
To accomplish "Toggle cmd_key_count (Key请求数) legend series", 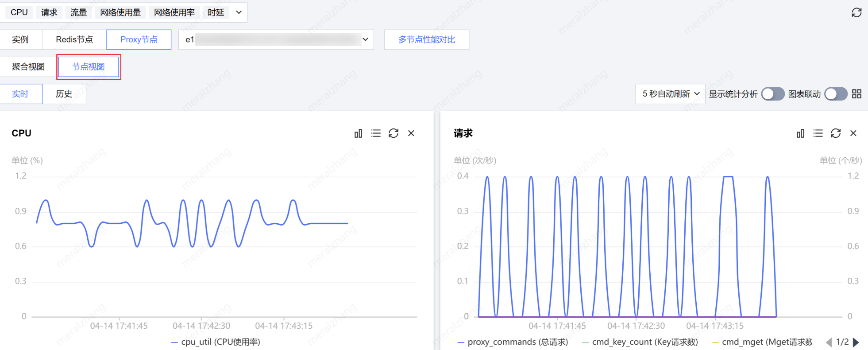I will click(640, 342).
